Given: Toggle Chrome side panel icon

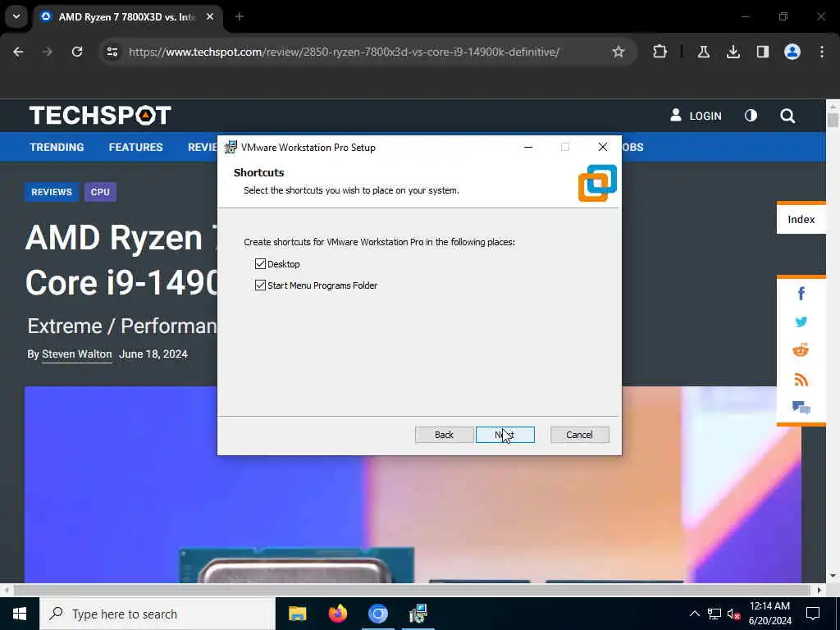Looking at the screenshot, I should point(762,52).
